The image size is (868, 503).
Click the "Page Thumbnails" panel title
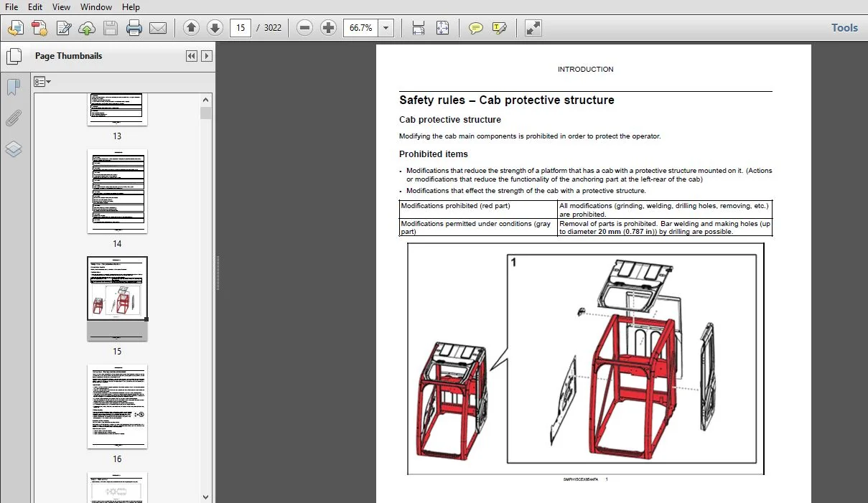[x=69, y=56]
